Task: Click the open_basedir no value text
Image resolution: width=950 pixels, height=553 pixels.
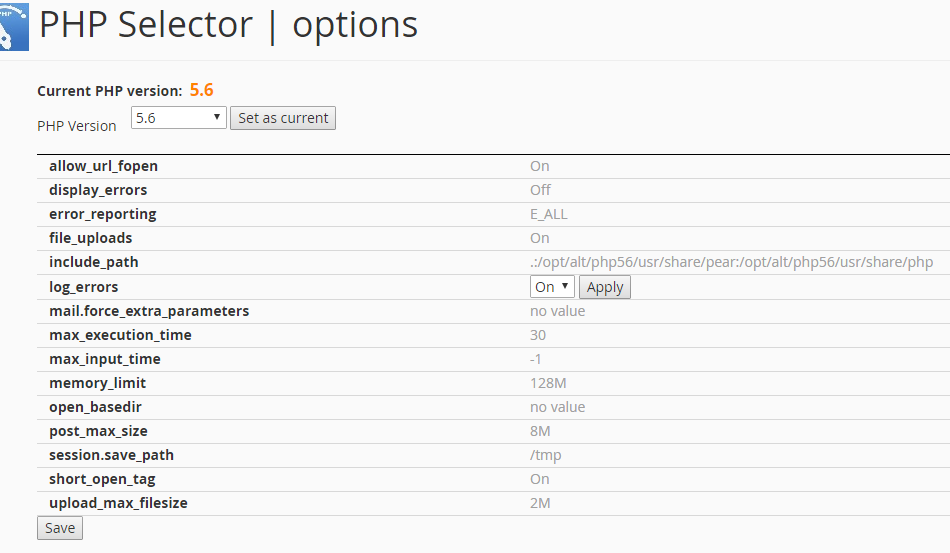Action: point(557,407)
